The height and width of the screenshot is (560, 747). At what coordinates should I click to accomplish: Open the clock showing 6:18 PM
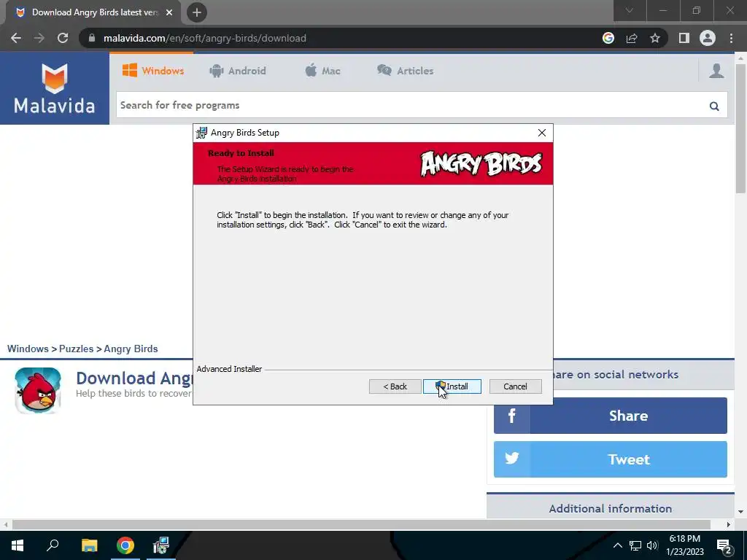684,545
